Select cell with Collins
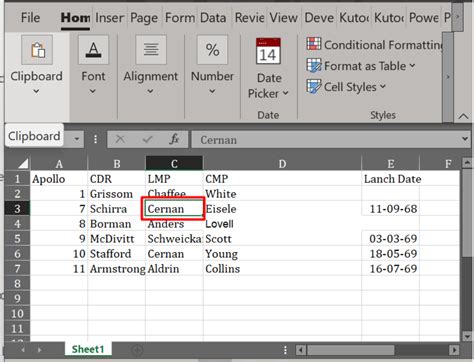Viewport: 474px width, 362px height. tap(282, 269)
